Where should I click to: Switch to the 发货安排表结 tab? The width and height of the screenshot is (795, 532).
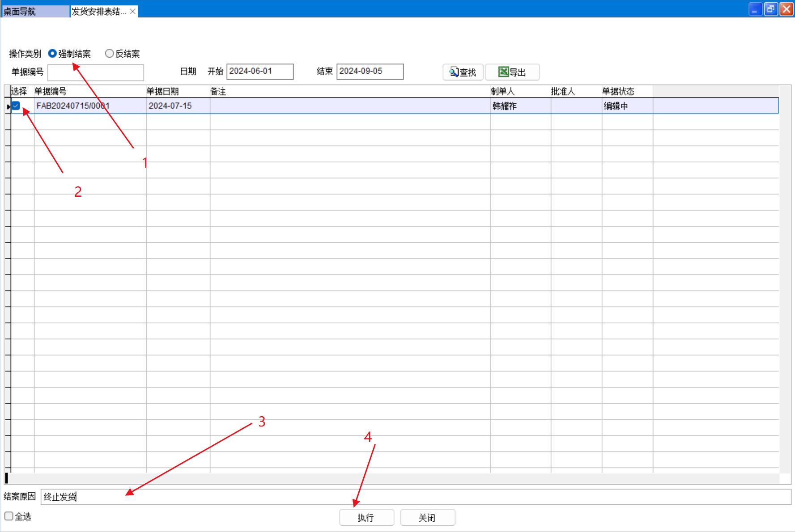click(x=98, y=12)
